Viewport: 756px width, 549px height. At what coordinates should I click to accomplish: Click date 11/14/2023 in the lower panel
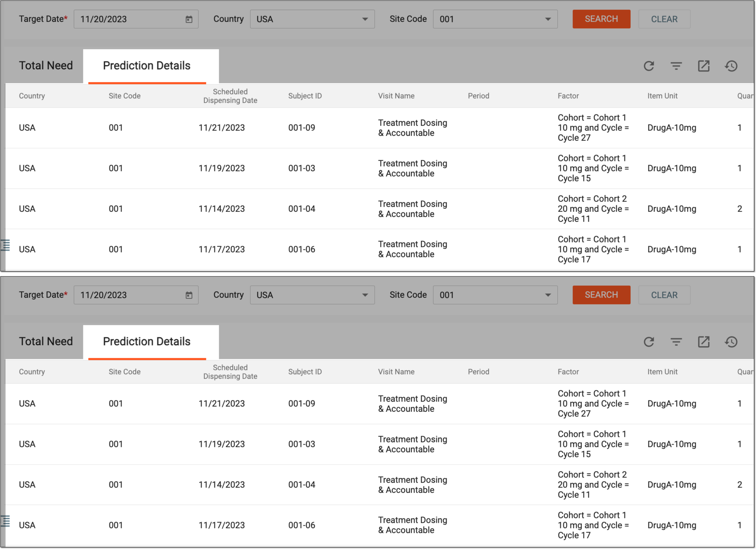coord(222,485)
